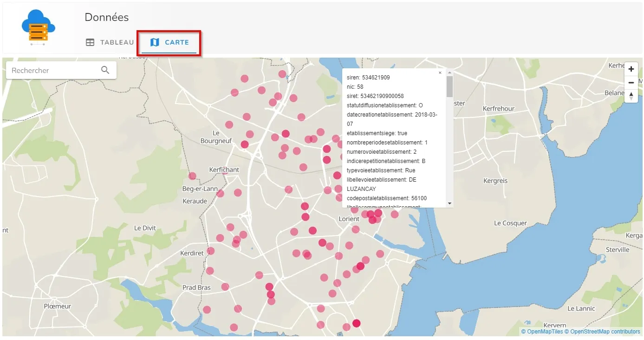
Task: Click the cloud server logo
Action: 39,27
